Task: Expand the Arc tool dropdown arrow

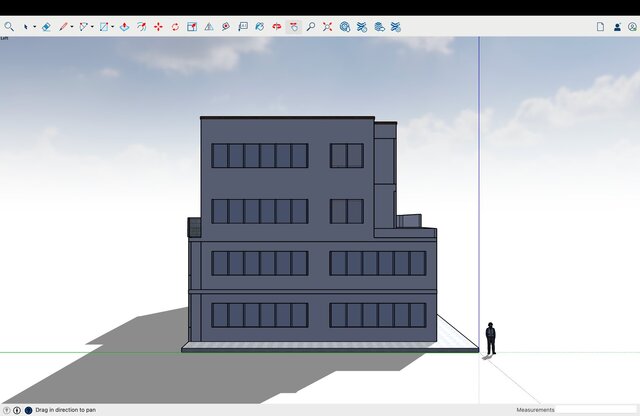Action: pyautogui.click(x=92, y=27)
